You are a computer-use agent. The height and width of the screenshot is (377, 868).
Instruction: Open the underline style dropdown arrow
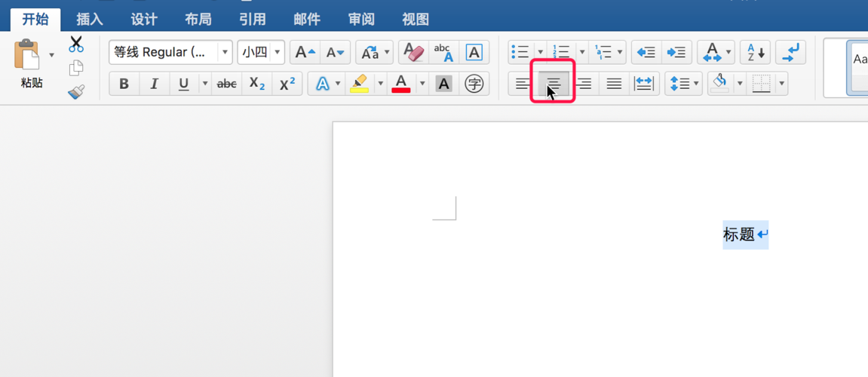(205, 84)
